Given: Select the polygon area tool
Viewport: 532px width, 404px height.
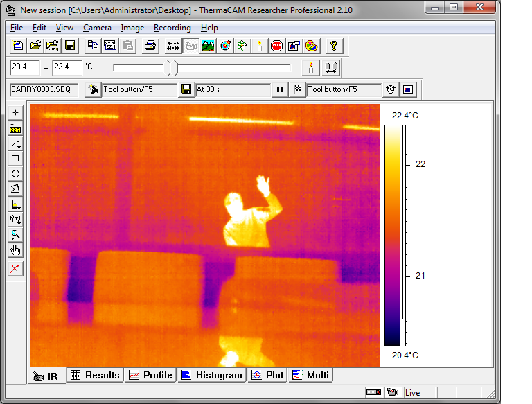Looking at the screenshot, I should point(15,189).
